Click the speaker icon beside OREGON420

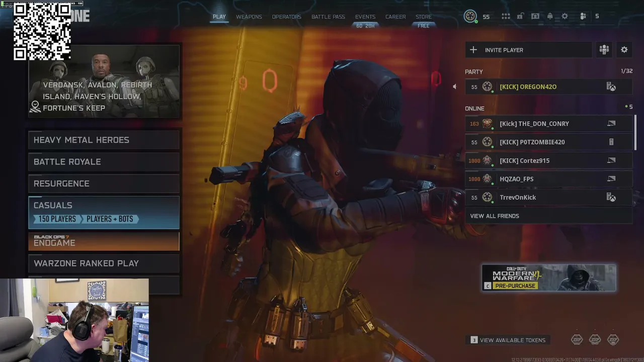click(455, 86)
